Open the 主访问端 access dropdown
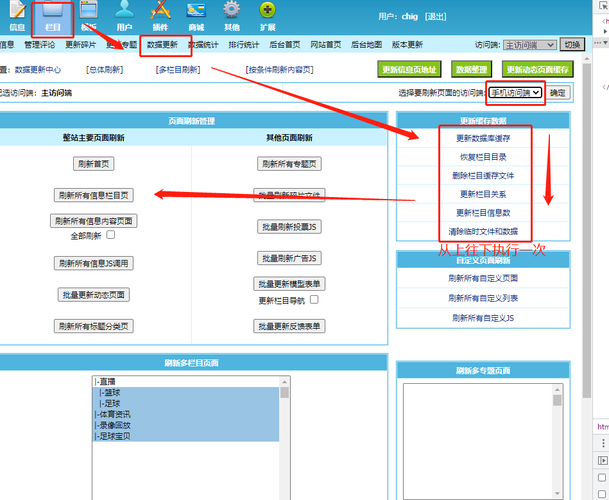The width and height of the screenshot is (609, 500). point(530,45)
